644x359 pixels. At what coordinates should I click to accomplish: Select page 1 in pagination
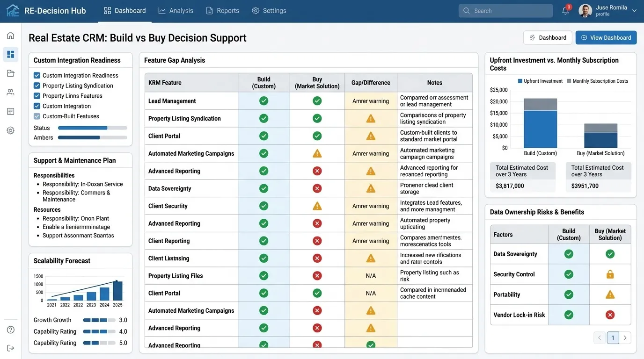point(613,337)
